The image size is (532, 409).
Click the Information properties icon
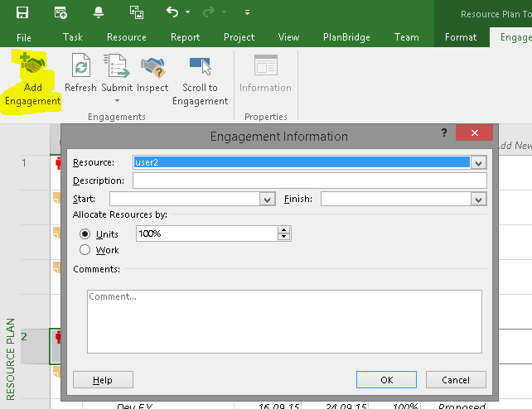pos(266,65)
